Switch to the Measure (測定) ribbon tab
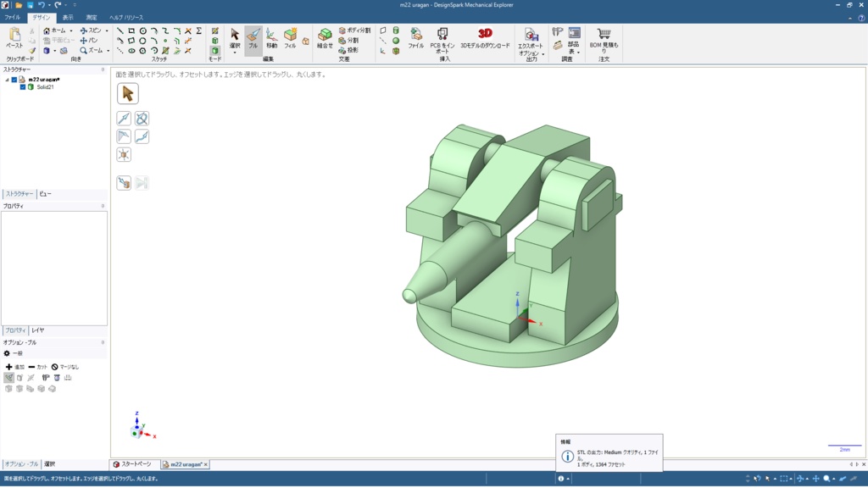868x488 pixels. 92,18
